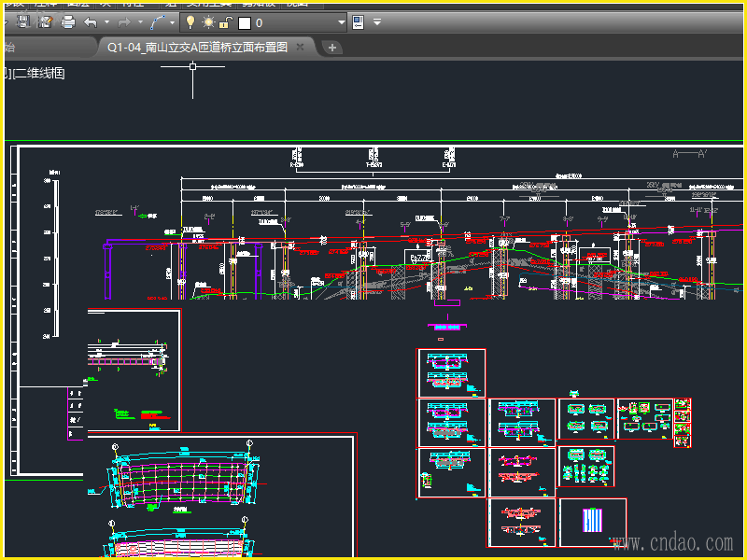The height and width of the screenshot is (560, 747).
Task: Click the Save As icon
Action: pos(45,21)
